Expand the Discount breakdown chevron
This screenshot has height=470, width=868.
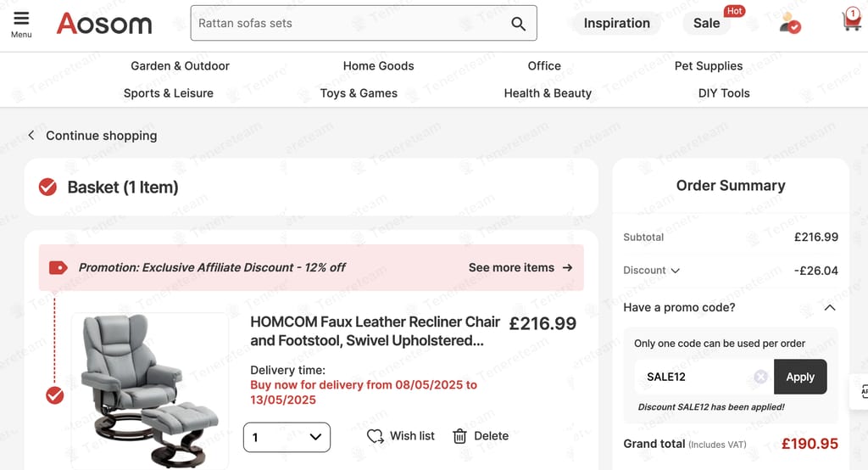(676, 271)
